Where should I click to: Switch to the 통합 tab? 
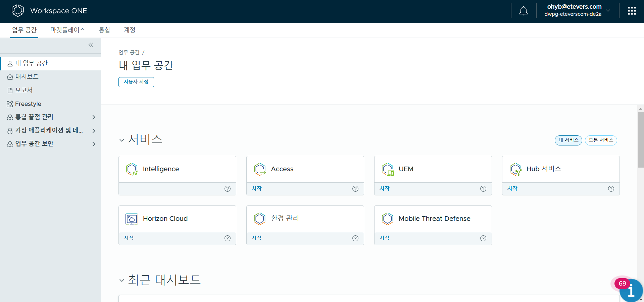click(104, 30)
